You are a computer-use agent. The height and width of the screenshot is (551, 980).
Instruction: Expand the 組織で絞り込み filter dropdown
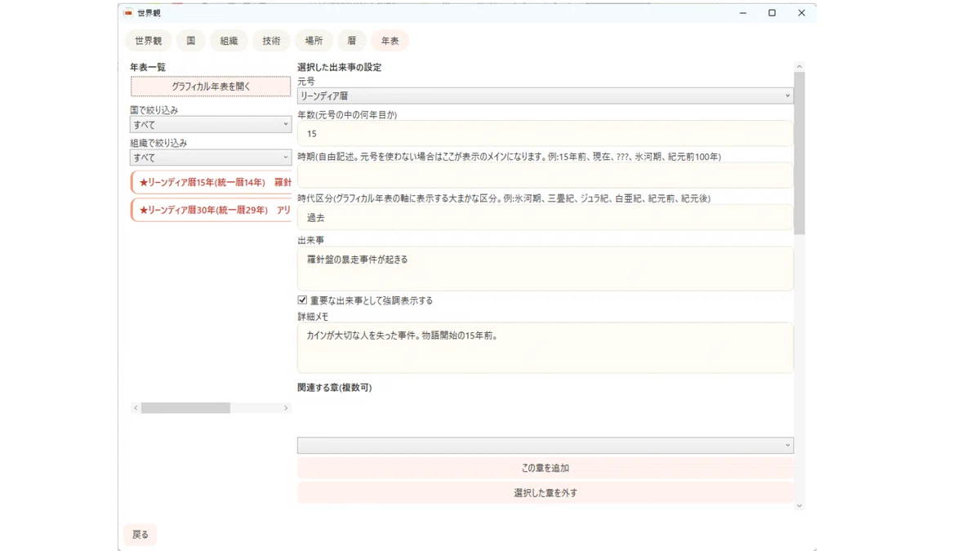[211, 158]
